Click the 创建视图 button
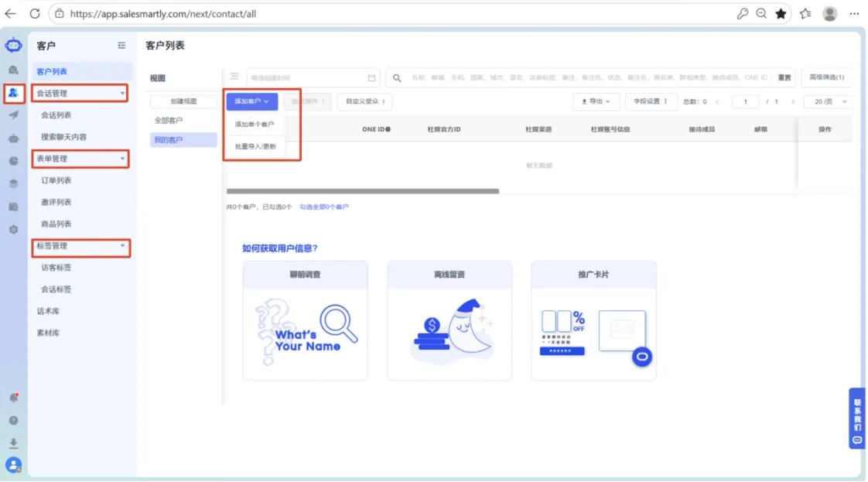This screenshot has width=868, height=482. [x=183, y=101]
